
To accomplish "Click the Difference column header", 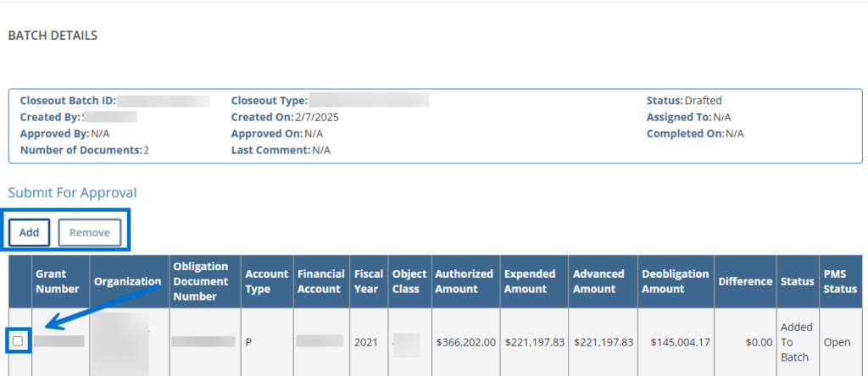I will tap(744, 281).
